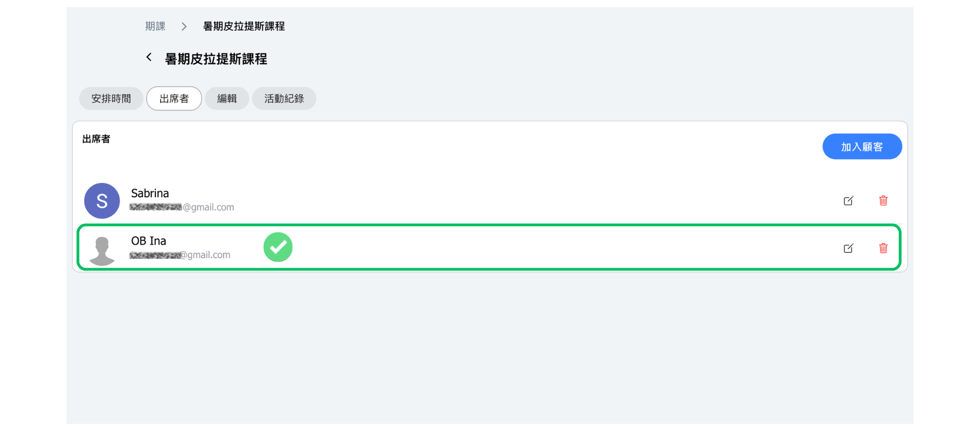Edit the attendee Sabrina

[x=848, y=201]
